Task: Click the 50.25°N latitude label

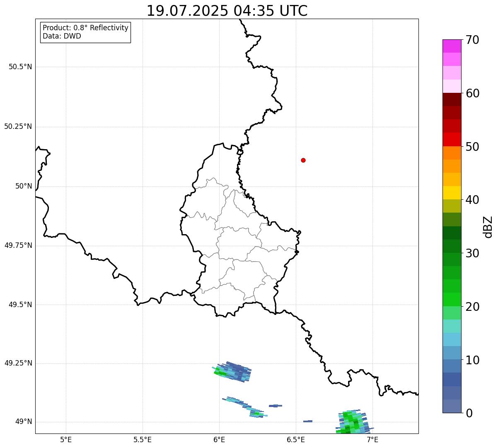Action: (x=18, y=126)
